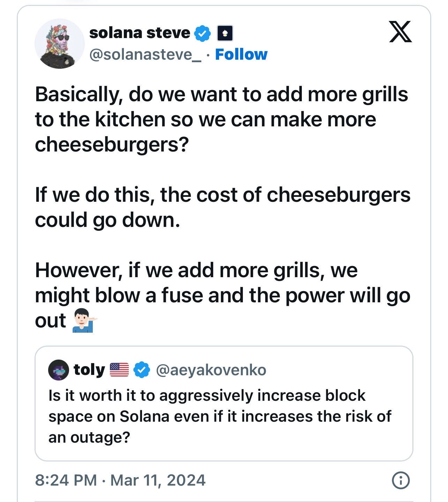Open the info menu beside Mar 11 timestamp
Viewport: 448px width, 502px height.
[x=400, y=480]
